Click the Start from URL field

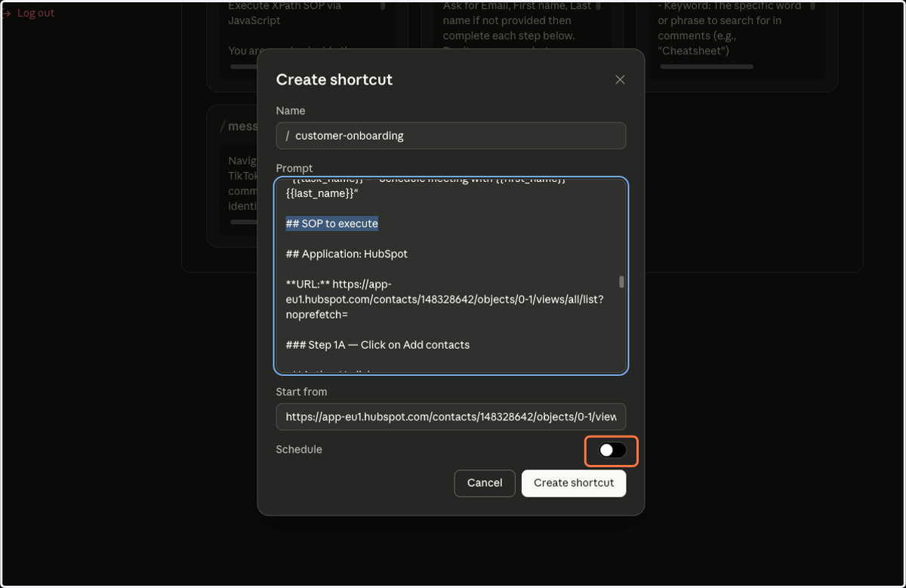click(451, 417)
